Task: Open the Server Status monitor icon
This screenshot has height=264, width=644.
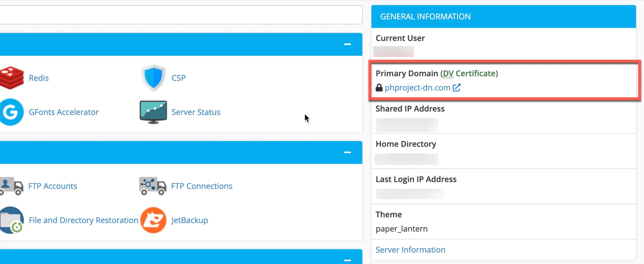Action: pos(153,112)
